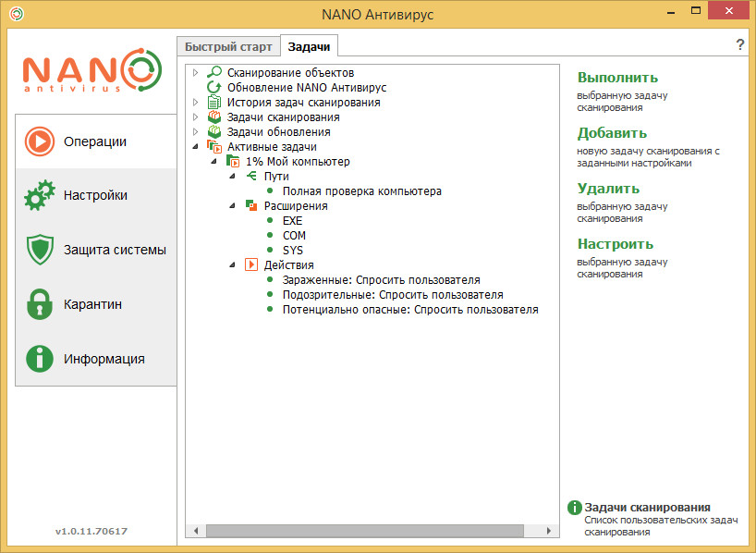Expand the Сканирование объектов node
This screenshot has width=756, height=553.
195,73
